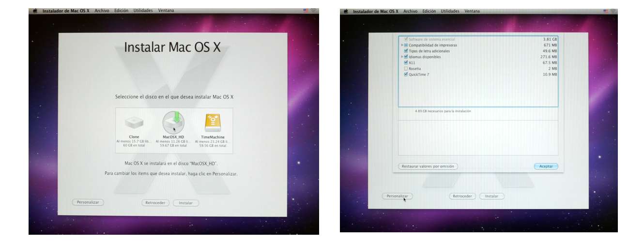644x242 pixels.
Task: Open Utilidades menu on disk selection screen
Action: point(143,11)
